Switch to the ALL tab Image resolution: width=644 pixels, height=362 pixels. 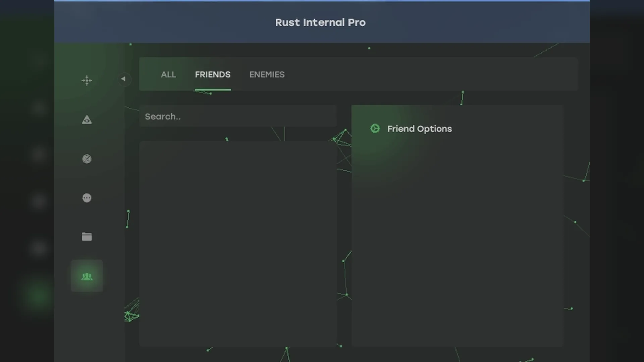pyautogui.click(x=168, y=74)
